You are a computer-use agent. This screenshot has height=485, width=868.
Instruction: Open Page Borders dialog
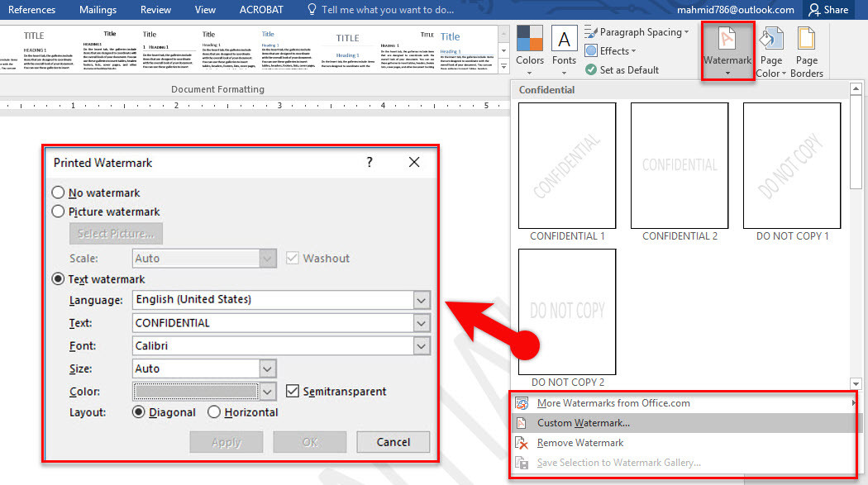807,51
